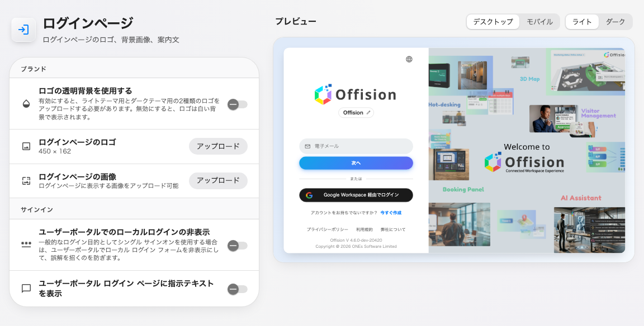
Task: Click the Offision tenant name chip
Action: coord(356,112)
